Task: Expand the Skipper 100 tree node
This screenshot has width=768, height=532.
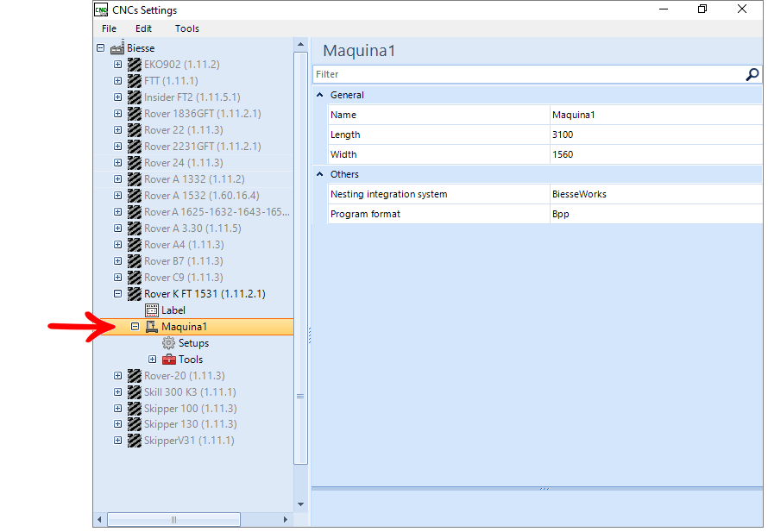Action: pyautogui.click(x=117, y=408)
